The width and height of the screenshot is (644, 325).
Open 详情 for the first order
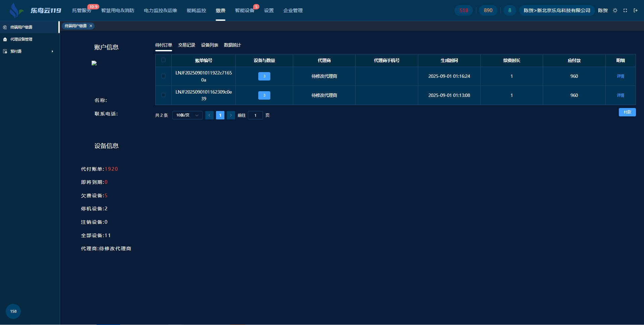620,76
